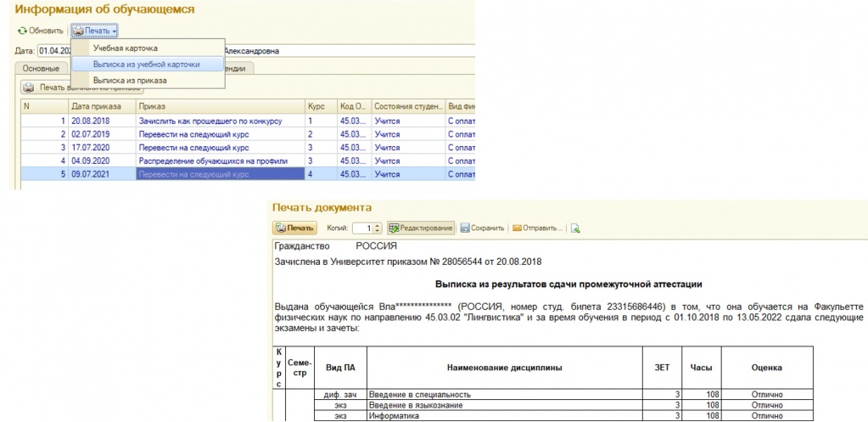Image resolution: width=868 pixels, height=422 pixels.
Task: Click 'Отлично' grade for Введение в специальность
Action: pyautogui.click(x=767, y=395)
